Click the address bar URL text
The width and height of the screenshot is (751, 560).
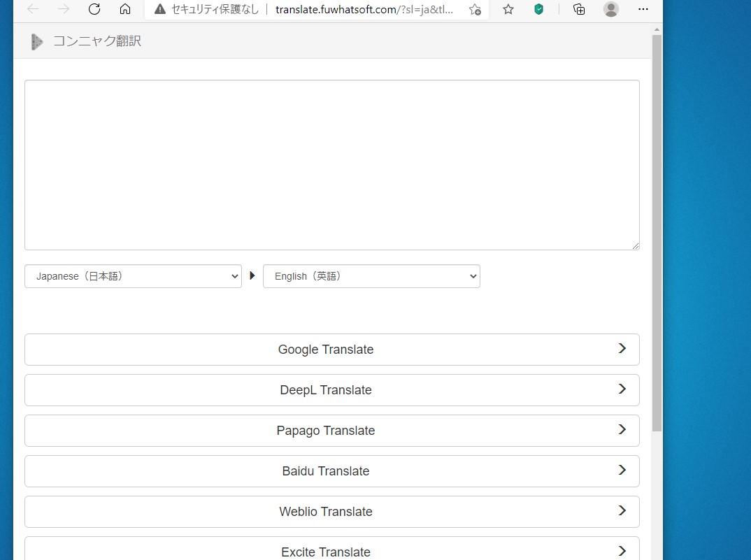[364, 10]
